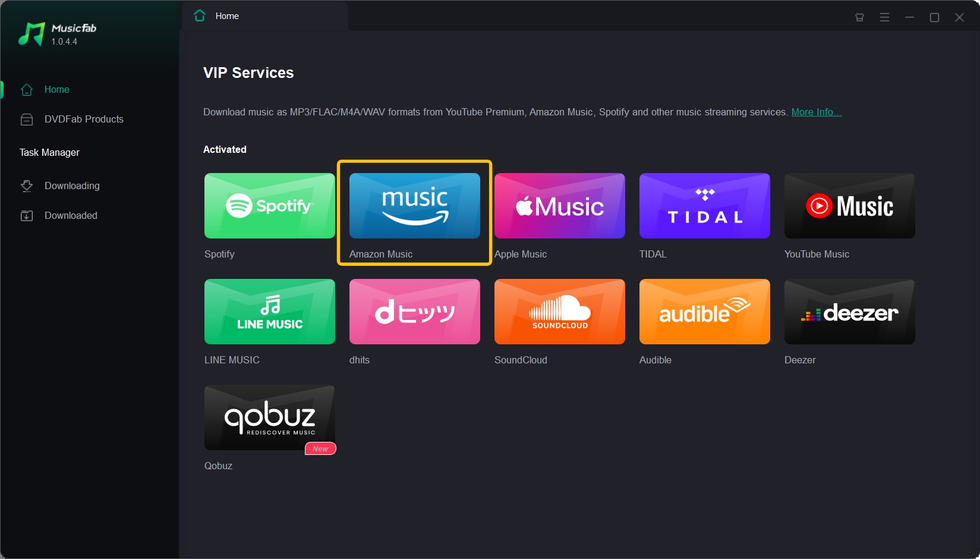
Task: Open the dhits service tile
Action: click(414, 312)
